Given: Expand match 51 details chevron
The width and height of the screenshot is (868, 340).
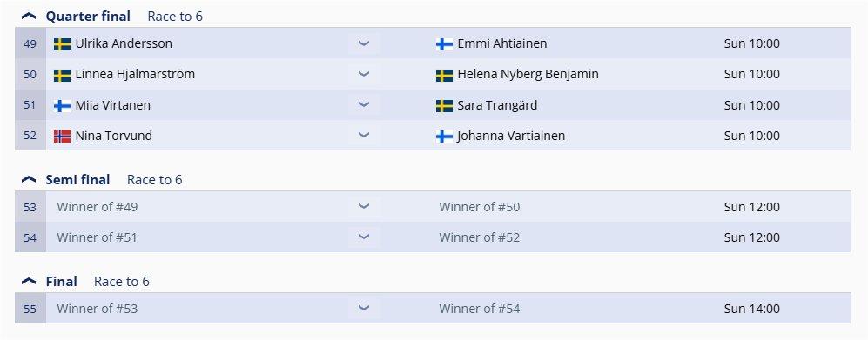Looking at the screenshot, I should (364, 105).
